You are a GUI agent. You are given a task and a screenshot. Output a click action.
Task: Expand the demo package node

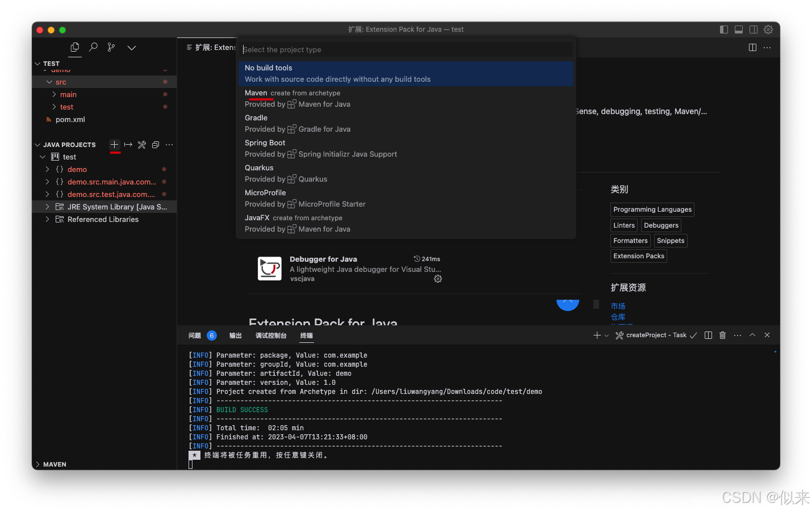coord(104,170)
